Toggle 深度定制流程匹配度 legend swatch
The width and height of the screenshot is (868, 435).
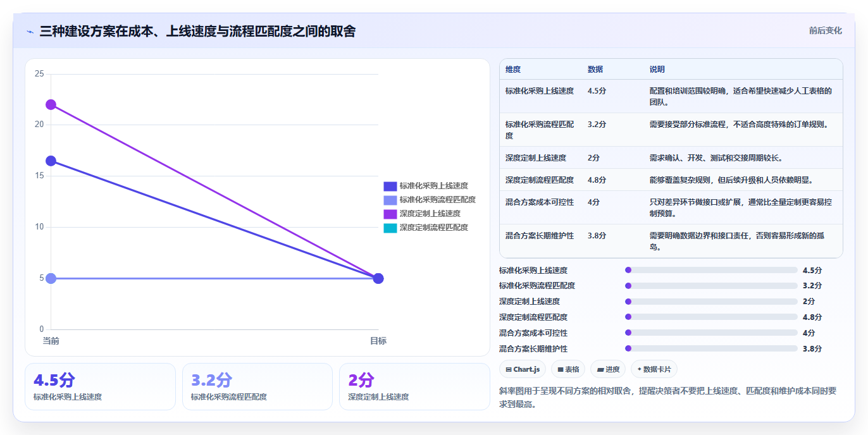click(x=390, y=228)
